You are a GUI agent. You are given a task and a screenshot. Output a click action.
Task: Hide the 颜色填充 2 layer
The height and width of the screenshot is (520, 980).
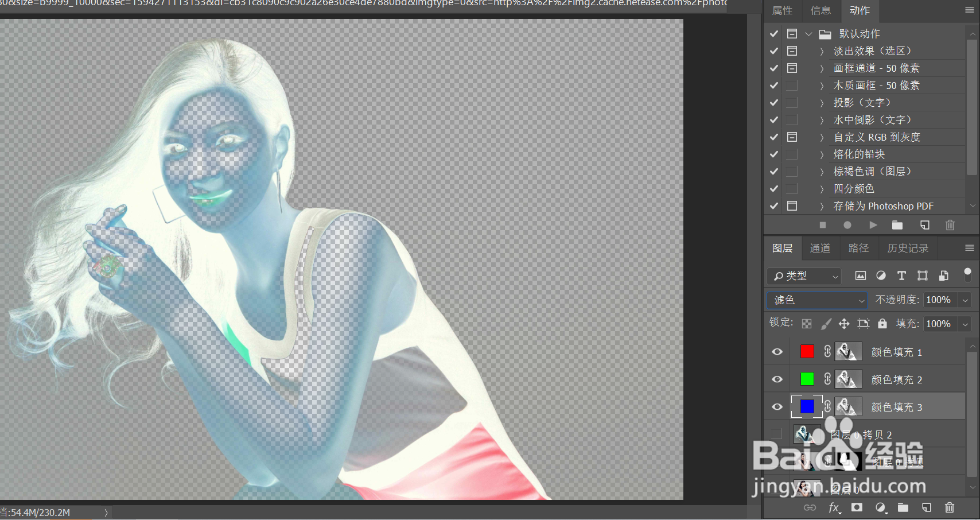pos(777,379)
